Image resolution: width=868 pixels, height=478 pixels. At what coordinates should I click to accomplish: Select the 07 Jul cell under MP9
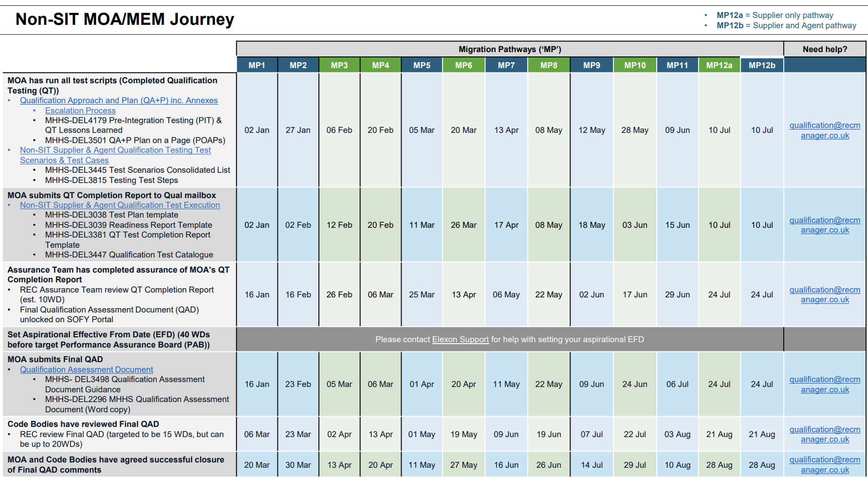[591, 434]
